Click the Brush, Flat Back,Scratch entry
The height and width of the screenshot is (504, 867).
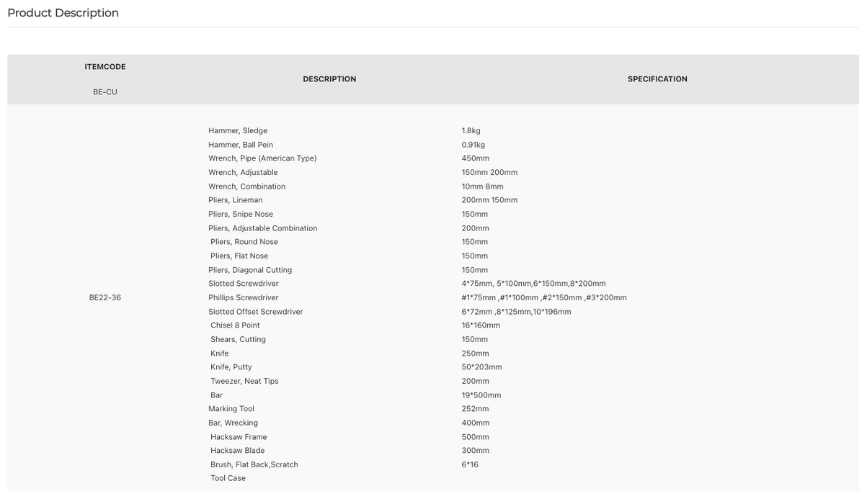point(254,464)
